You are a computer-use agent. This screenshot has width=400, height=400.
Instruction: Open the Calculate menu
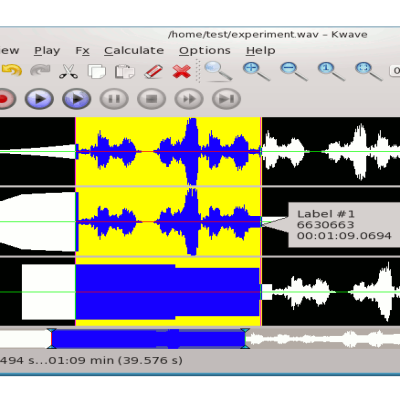[134, 50]
